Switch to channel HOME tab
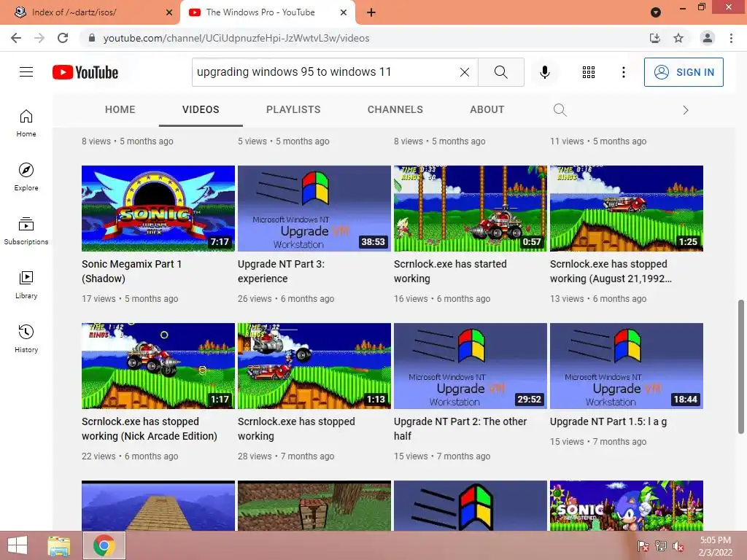The width and height of the screenshot is (747, 560). point(120,109)
